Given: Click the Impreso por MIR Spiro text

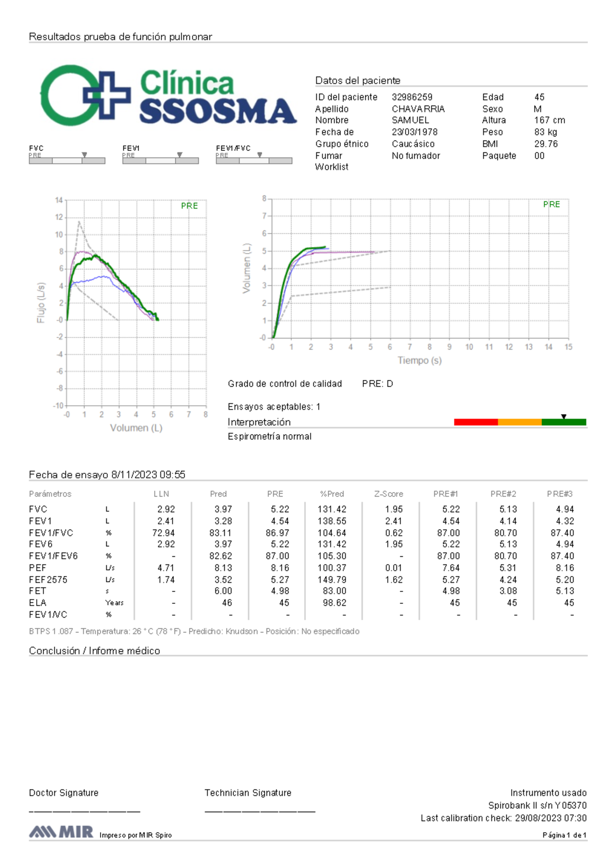Looking at the screenshot, I should (x=135, y=835).
